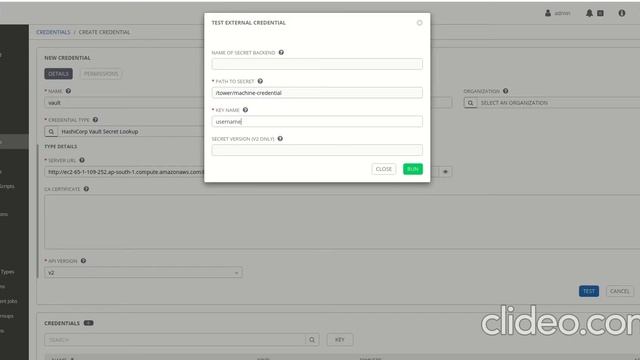
Task: Click the Secret Version input field
Action: 317,150
